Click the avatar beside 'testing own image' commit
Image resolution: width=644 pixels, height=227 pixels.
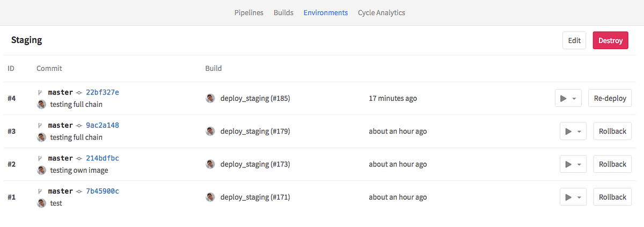tap(41, 170)
